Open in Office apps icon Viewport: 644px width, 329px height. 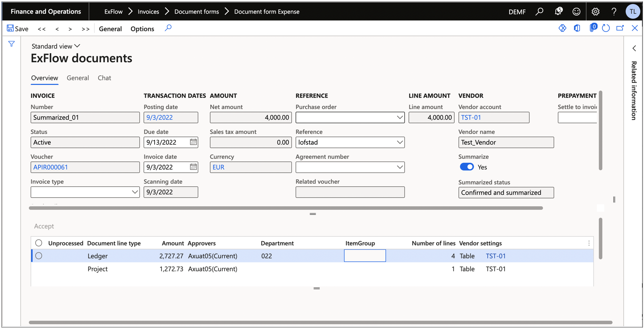pyautogui.click(x=577, y=28)
